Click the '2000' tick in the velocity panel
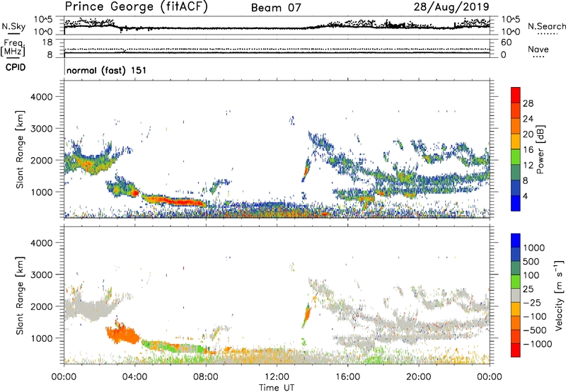The width and height of the screenshot is (566, 392). [42, 306]
